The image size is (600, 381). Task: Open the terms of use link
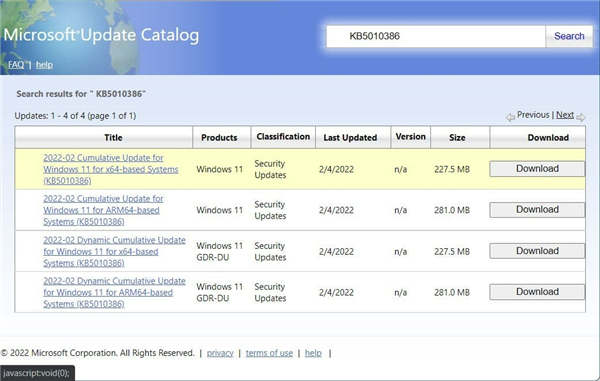click(269, 353)
